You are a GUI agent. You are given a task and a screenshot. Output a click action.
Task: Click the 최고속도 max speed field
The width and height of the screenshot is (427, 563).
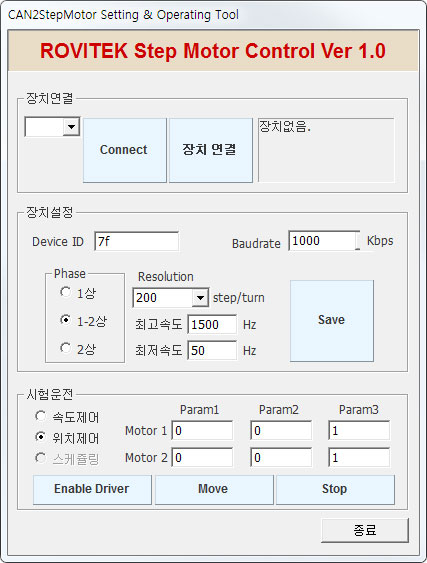(x=212, y=325)
